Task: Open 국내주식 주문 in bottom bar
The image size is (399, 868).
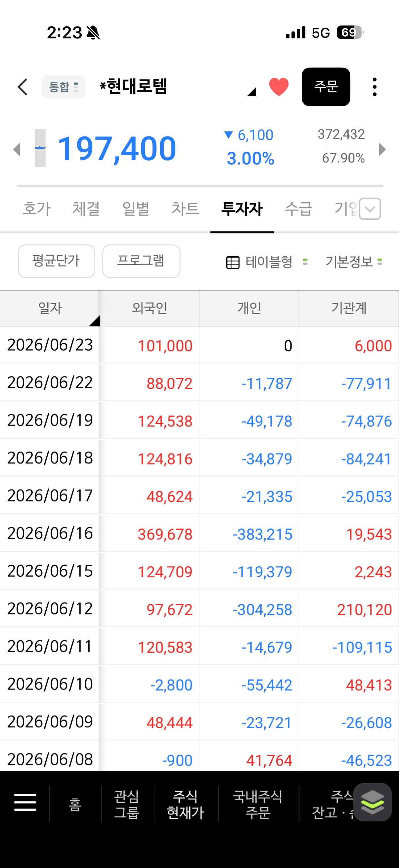Action: tap(258, 804)
